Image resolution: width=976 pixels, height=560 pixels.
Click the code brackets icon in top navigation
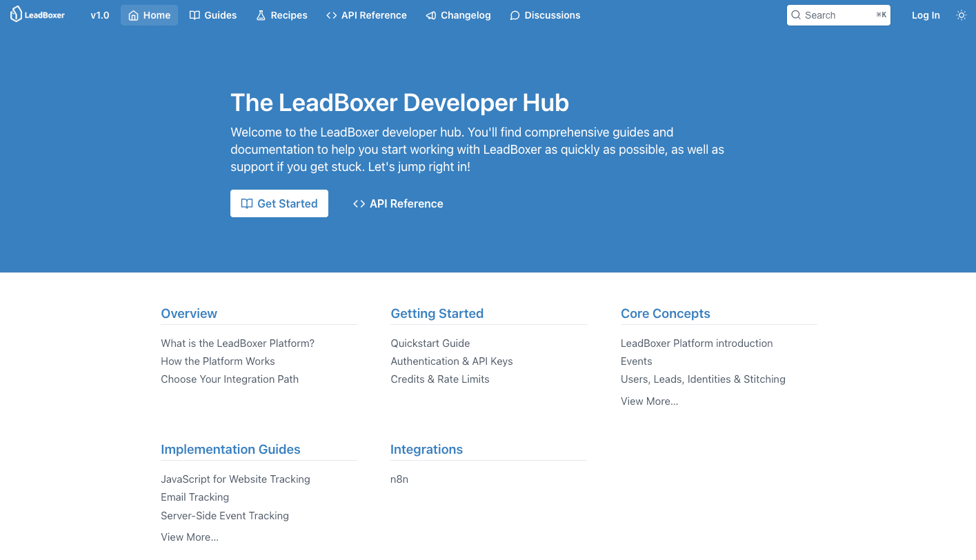(x=332, y=15)
